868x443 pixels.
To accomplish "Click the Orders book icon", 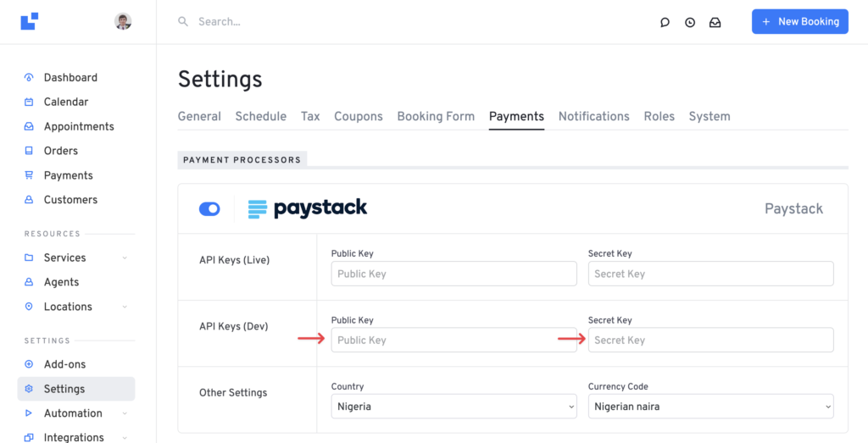I will [29, 151].
